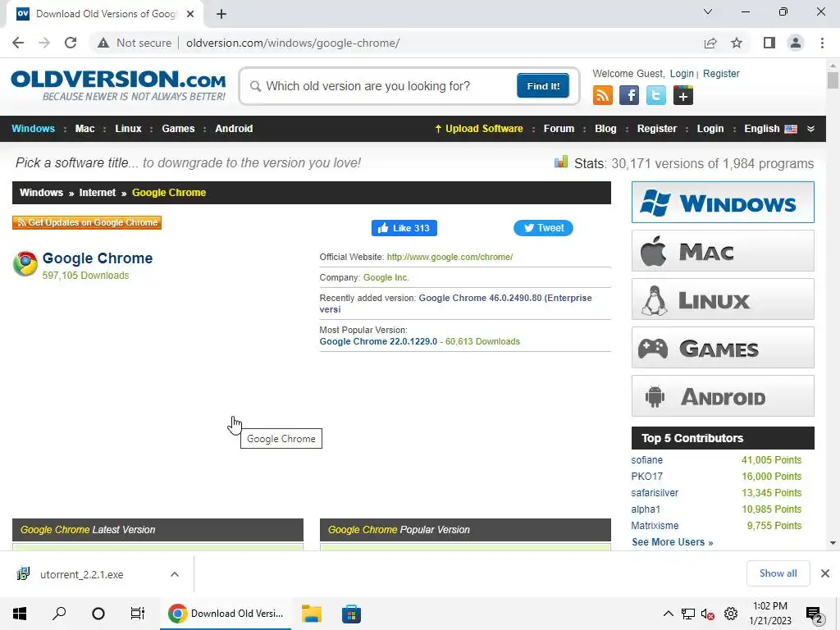Select Mac in the navigation bar
840x630 pixels.
pos(84,129)
